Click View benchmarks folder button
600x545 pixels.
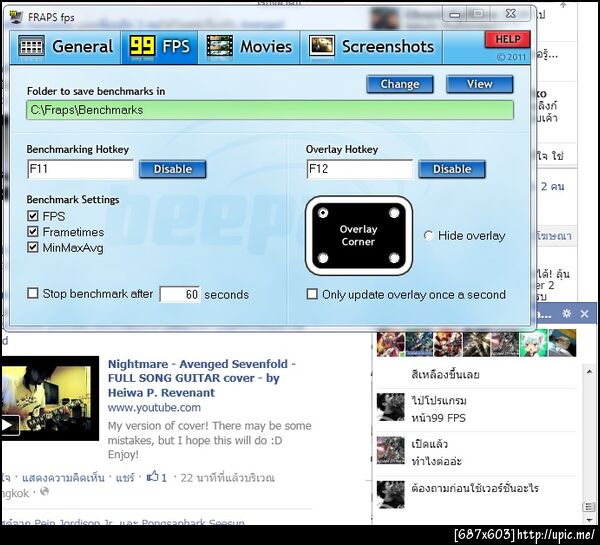tap(479, 84)
